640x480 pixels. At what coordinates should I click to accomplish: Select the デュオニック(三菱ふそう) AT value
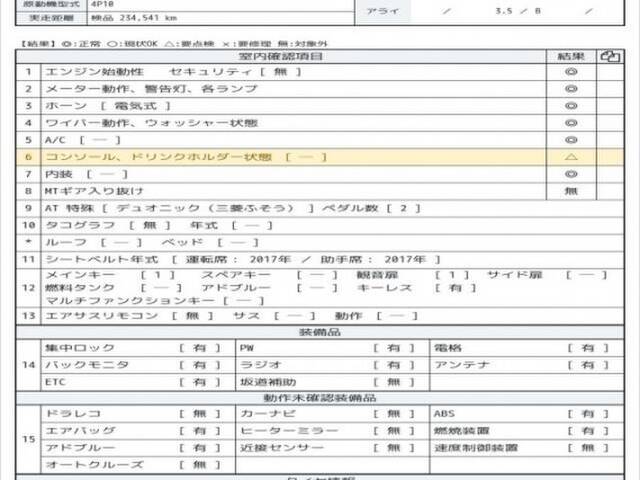[205, 208]
